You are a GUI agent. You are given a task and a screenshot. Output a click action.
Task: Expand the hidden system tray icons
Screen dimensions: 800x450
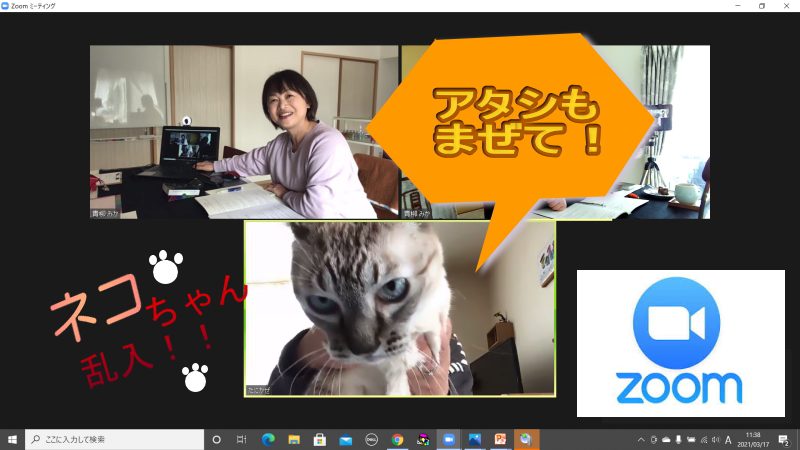click(x=641, y=439)
